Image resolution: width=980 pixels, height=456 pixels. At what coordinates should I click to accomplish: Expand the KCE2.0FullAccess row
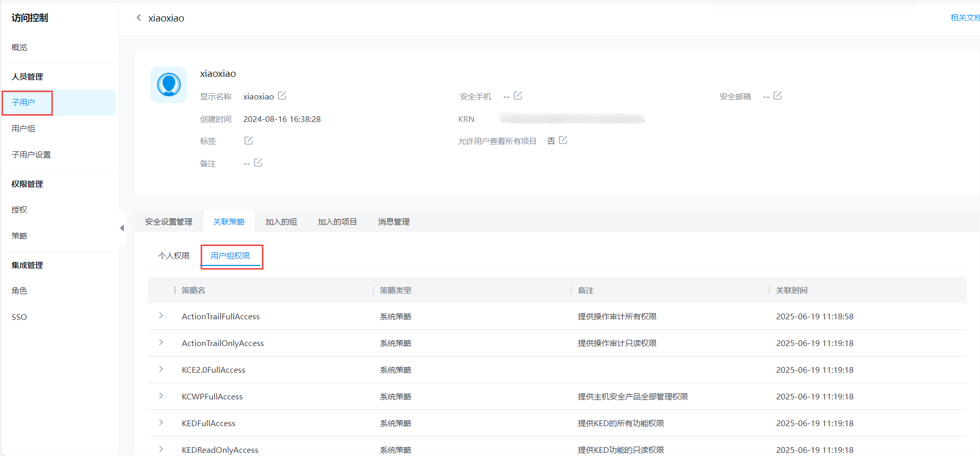click(x=161, y=369)
